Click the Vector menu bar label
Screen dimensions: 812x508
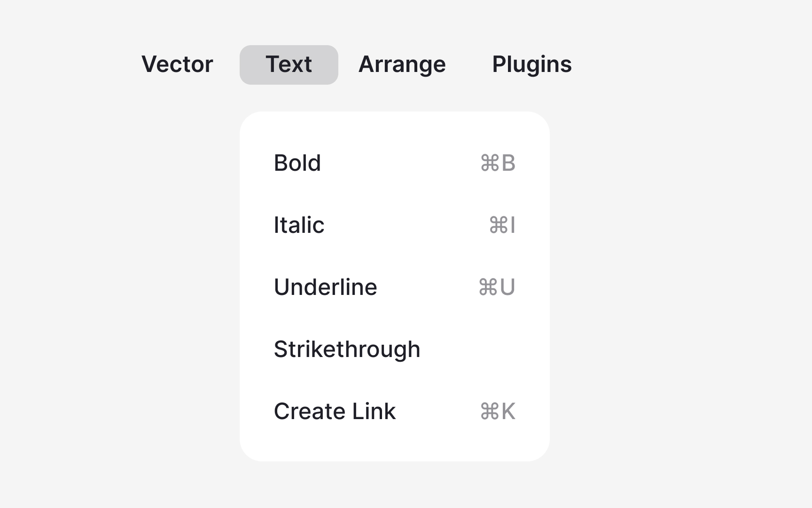point(177,64)
